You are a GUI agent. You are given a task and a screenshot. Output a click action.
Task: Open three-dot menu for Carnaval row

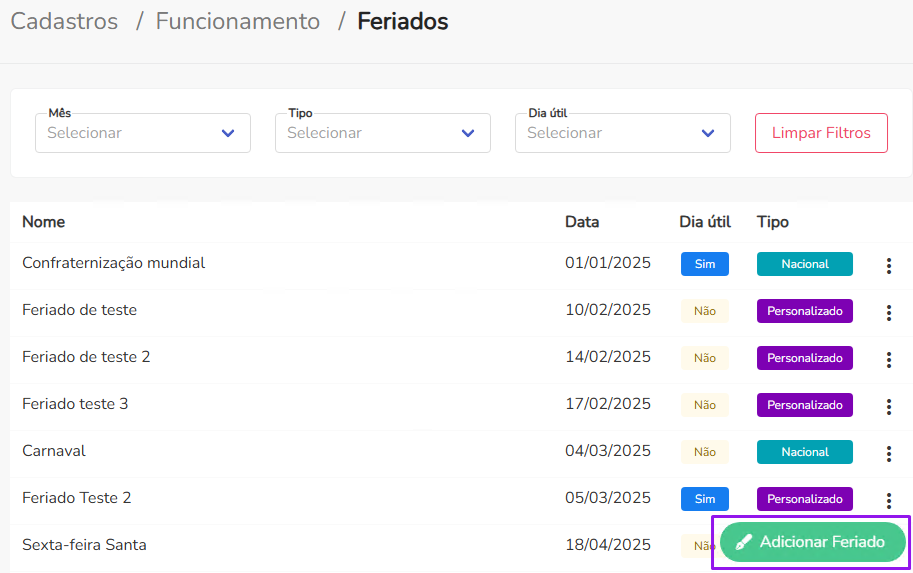(888, 453)
